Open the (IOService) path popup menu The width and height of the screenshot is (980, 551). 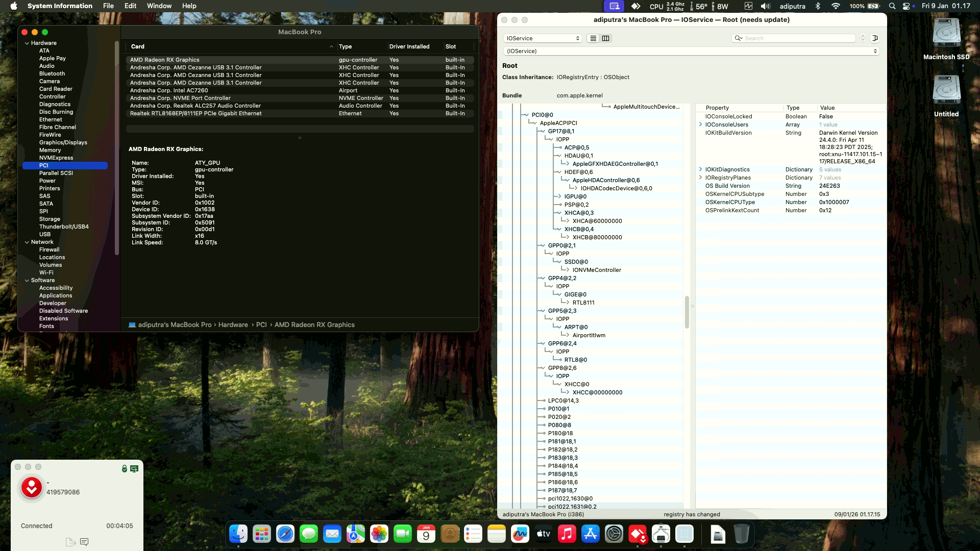691,51
